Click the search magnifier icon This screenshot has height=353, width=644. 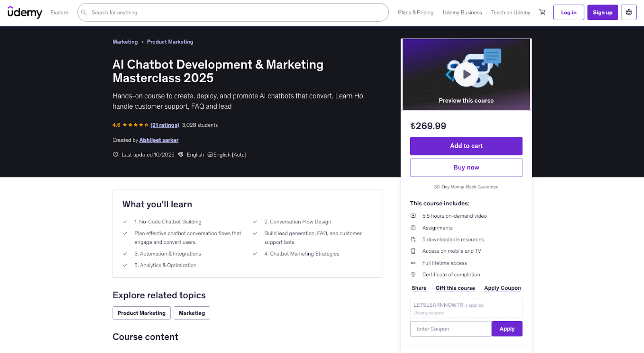pyautogui.click(x=84, y=12)
